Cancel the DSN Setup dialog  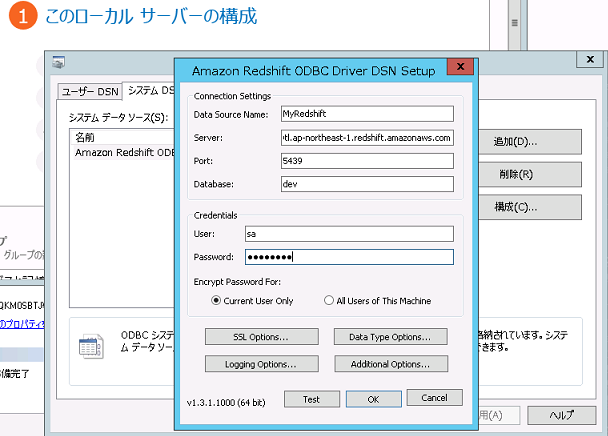coord(434,398)
